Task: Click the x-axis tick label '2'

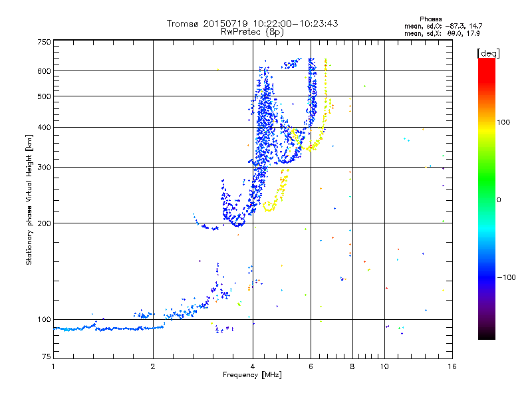Action: 153,366
